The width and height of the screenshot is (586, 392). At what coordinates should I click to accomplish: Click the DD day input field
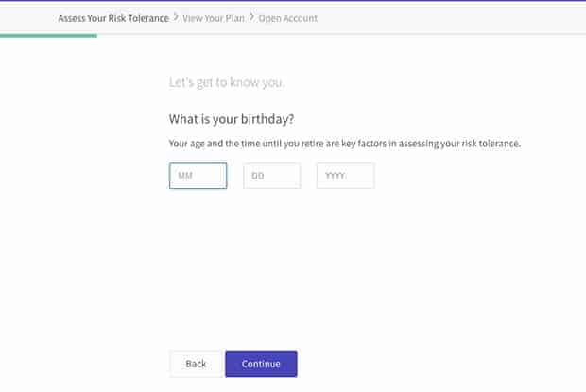coord(271,176)
